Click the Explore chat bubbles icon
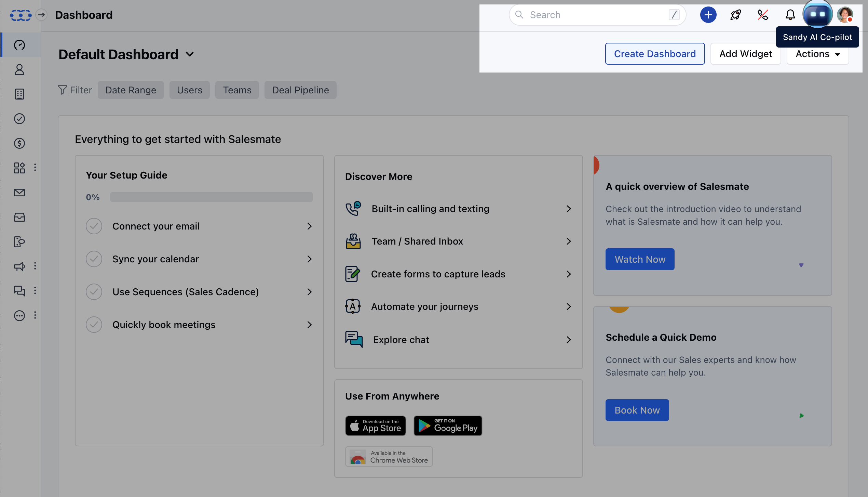The width and height of the screenshot is (868, 497). tap(354, 339)
